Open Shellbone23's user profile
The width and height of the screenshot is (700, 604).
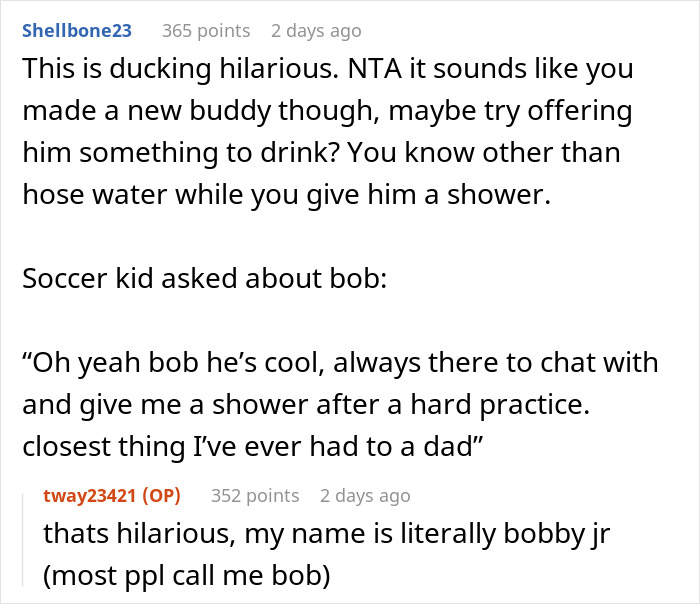tap(76, 31)
